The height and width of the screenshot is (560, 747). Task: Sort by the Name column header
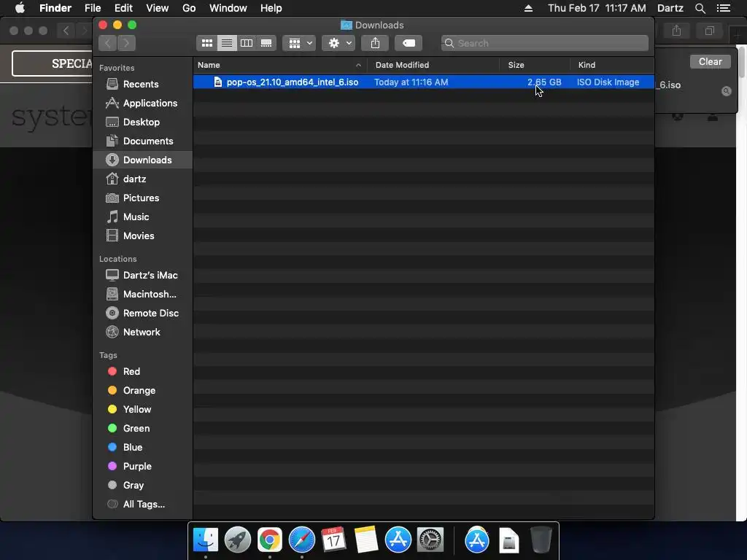coord(279,65)
